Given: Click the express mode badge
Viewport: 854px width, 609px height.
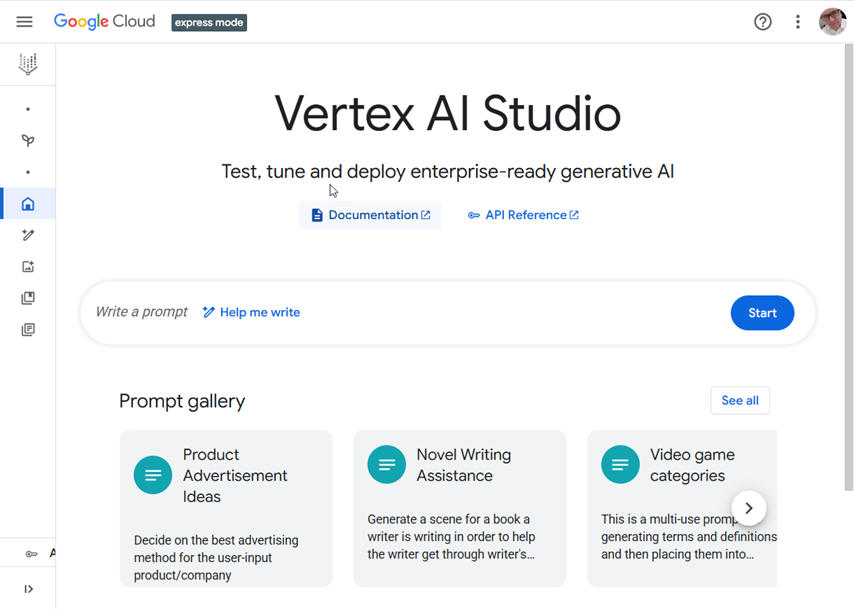Looking at the screenshot, I should coord(209,22).
